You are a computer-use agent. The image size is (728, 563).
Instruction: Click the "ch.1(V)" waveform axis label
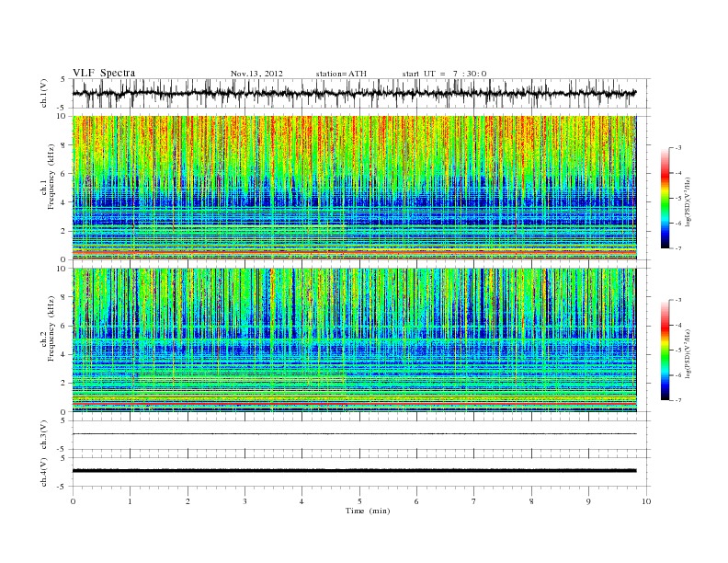coord(44,93)
